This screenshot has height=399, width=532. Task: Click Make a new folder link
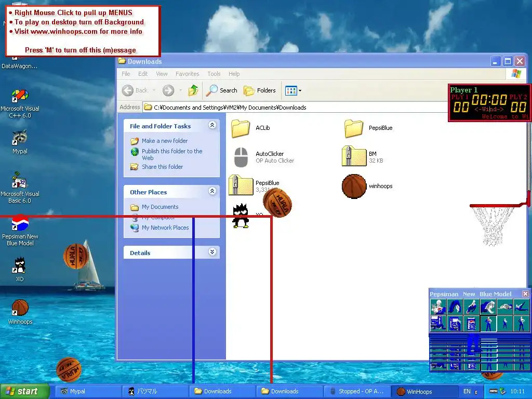[x=165, y=141]
